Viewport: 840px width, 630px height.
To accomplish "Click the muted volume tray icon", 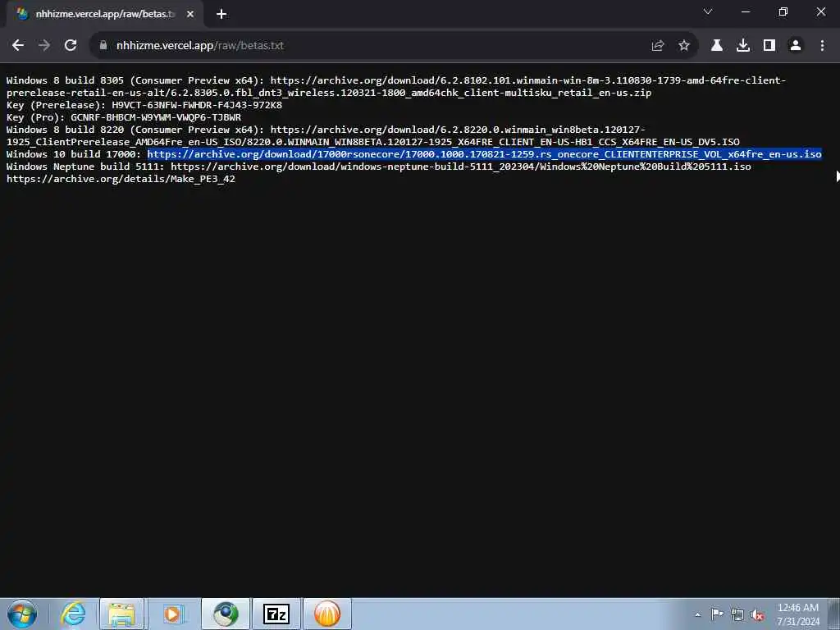I will pos(757,615).
